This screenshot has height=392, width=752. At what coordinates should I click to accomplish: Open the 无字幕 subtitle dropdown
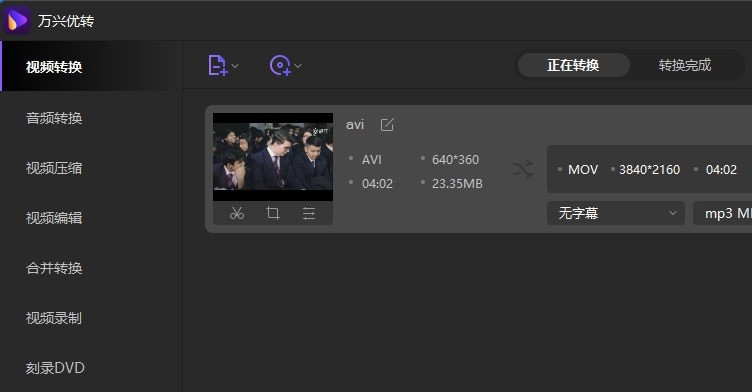tap(616, 213)
